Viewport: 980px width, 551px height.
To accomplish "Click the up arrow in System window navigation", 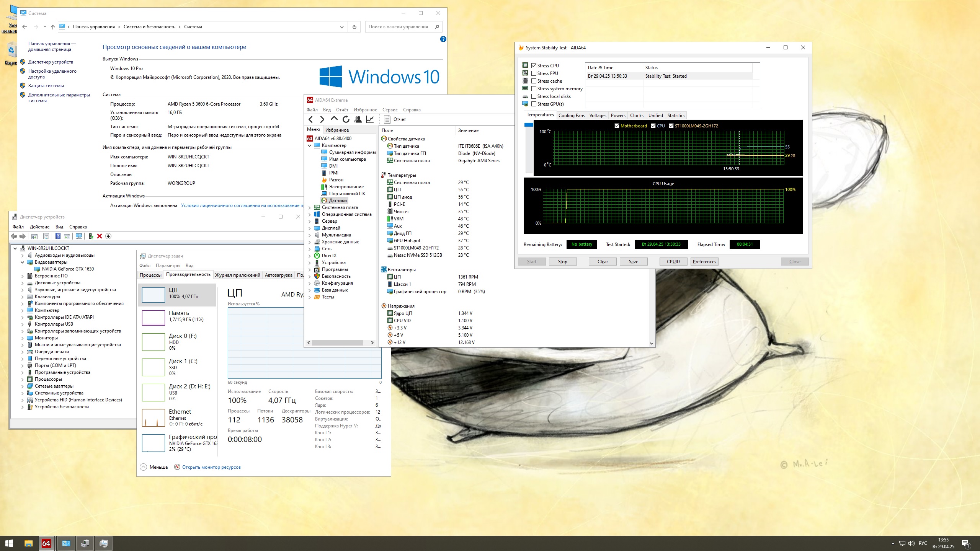I will click(53, 27).
